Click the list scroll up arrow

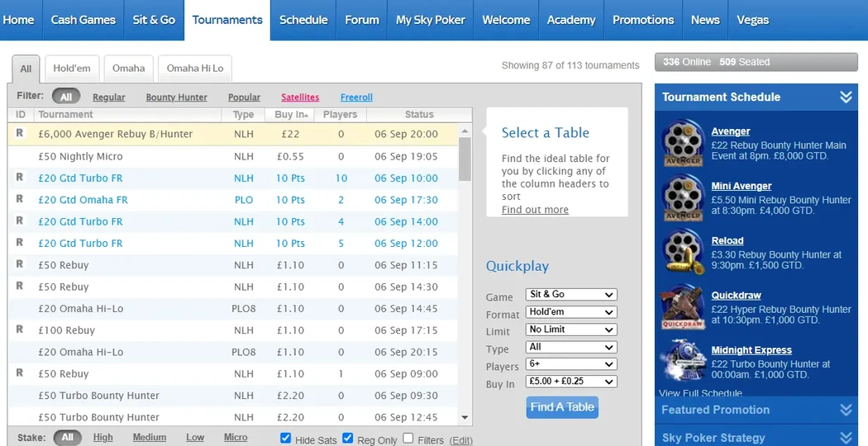(x=465, y=131)
